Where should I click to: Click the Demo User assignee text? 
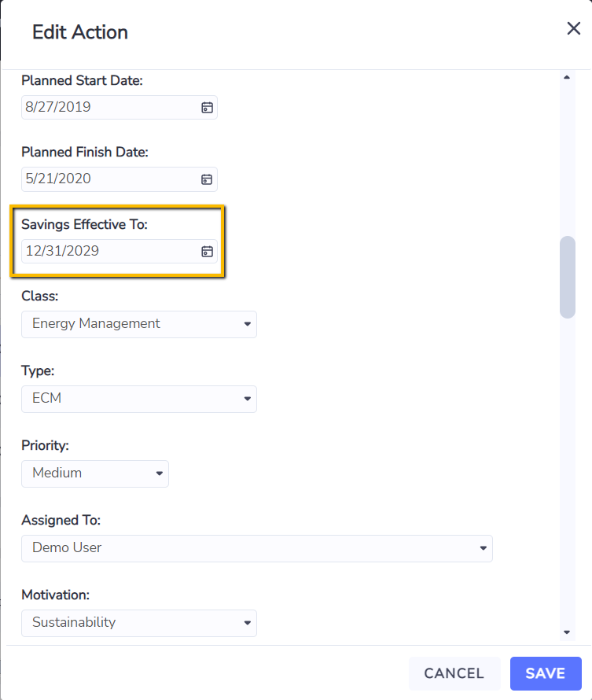(67, 547)
